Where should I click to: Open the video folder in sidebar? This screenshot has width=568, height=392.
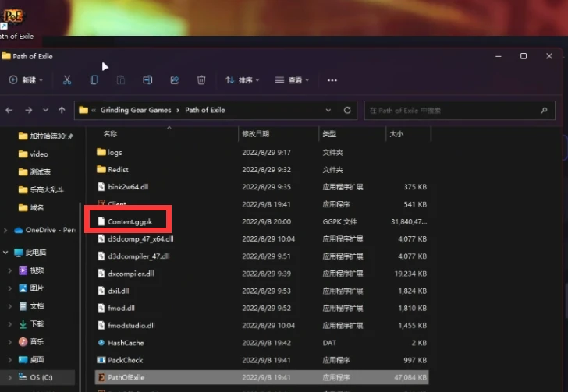pos(34,154)
